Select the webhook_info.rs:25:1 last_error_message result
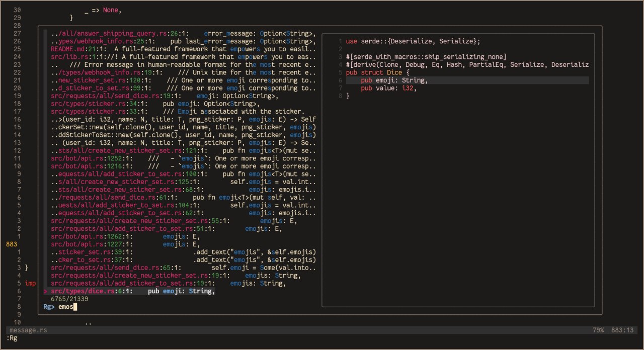This screenshot has height=350, width=644. tap(184, 41)
